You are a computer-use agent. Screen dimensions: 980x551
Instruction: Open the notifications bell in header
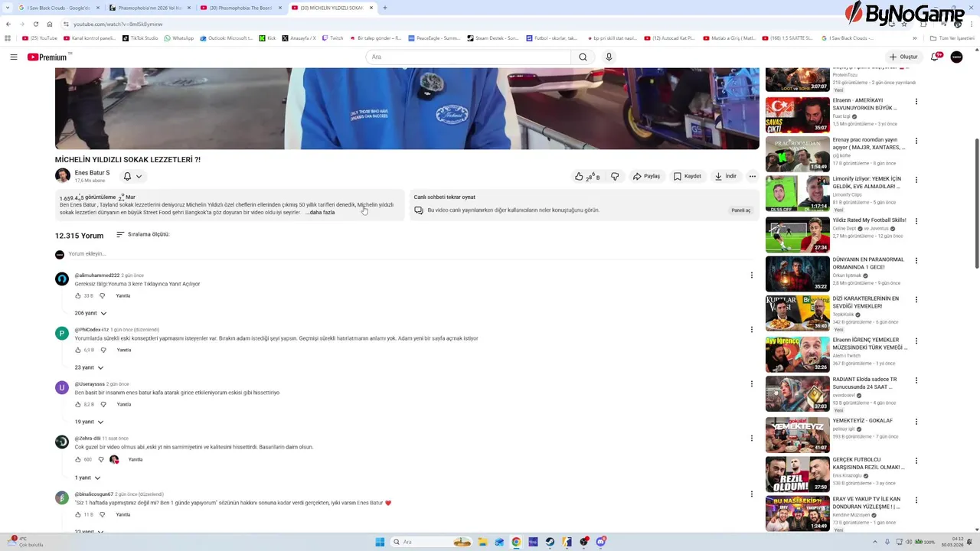(x=936, y=57)
